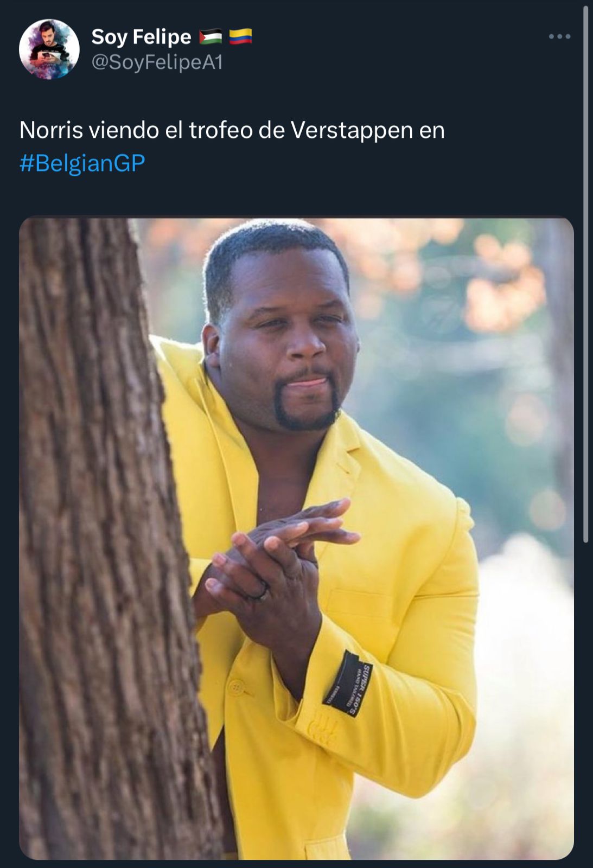The width and height of the screenshot is (593, 868).
Task: Click the Palestinian flag emoji beside name
Action: (x=211, y=36)
